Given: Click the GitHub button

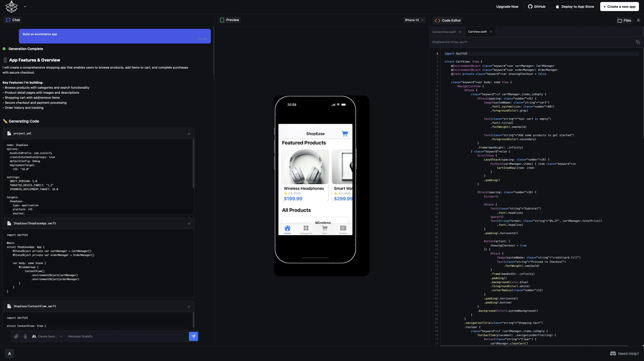Looking at the screenshot, I should click(537, 7).
